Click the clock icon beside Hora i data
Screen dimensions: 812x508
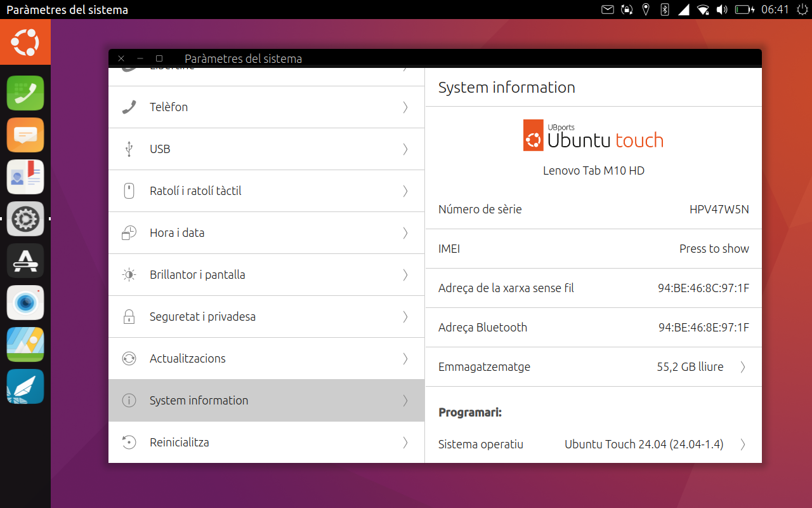129,232
